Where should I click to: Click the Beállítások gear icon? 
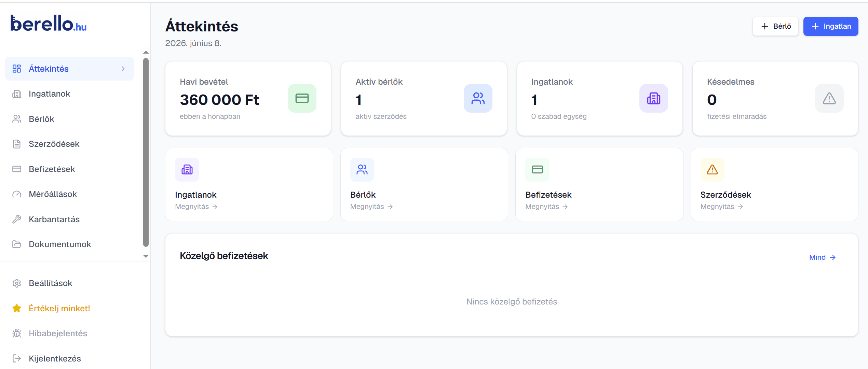(x=17, y=283)
